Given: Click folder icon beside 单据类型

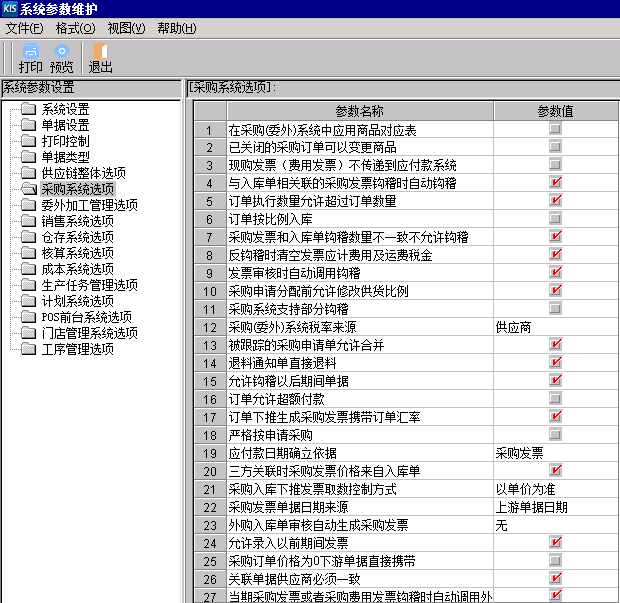Looking at the screenshot, I should (28, 157).
